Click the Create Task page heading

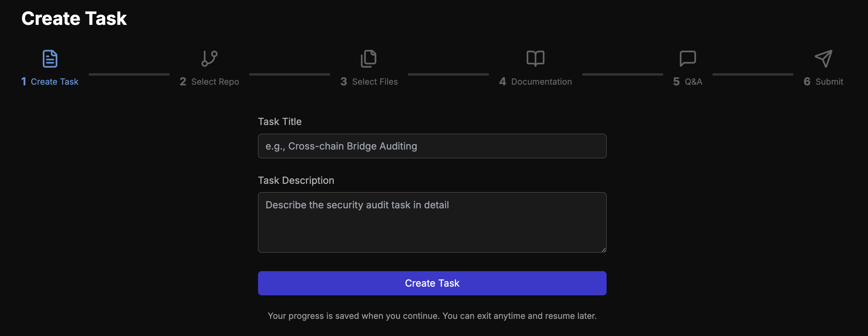(74, 18)
